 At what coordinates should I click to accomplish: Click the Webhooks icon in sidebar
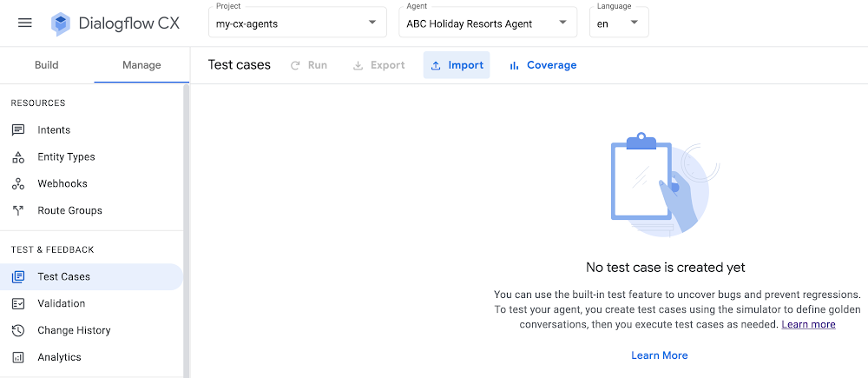coord(18,183)
